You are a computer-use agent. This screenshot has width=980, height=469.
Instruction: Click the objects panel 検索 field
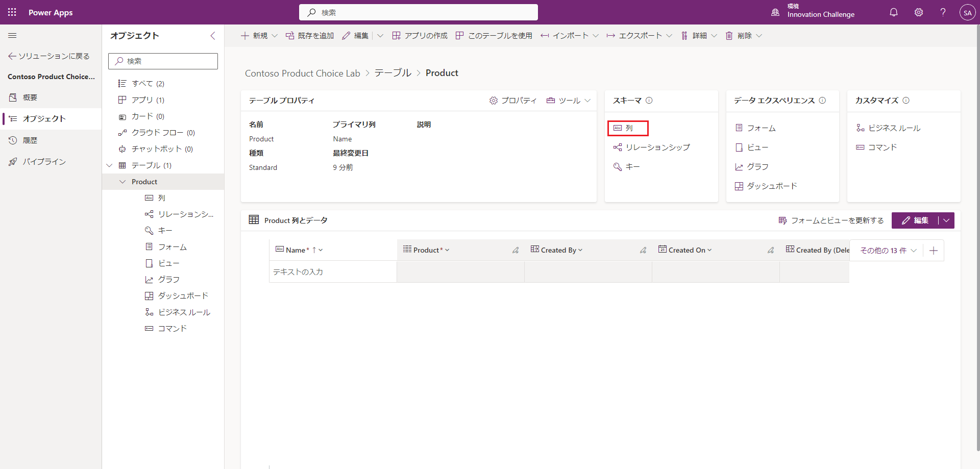pos(163,61)
